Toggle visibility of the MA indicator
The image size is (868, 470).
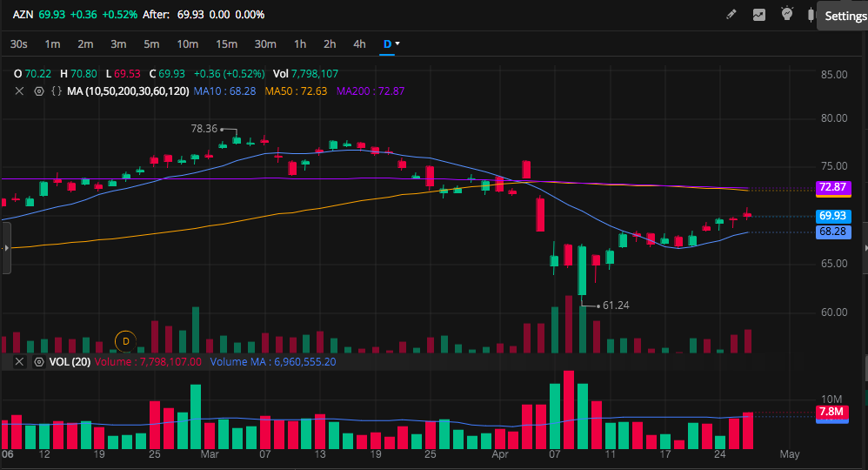tap(39, 91)
